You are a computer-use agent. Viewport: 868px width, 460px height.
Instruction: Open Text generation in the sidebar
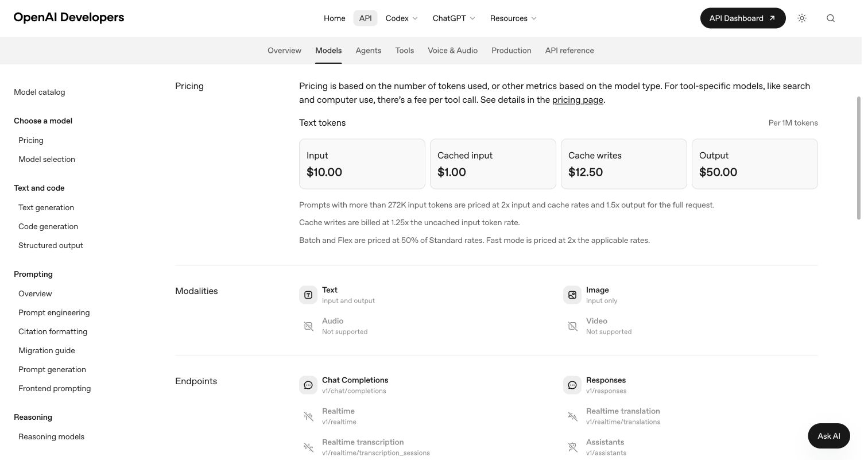46,207
